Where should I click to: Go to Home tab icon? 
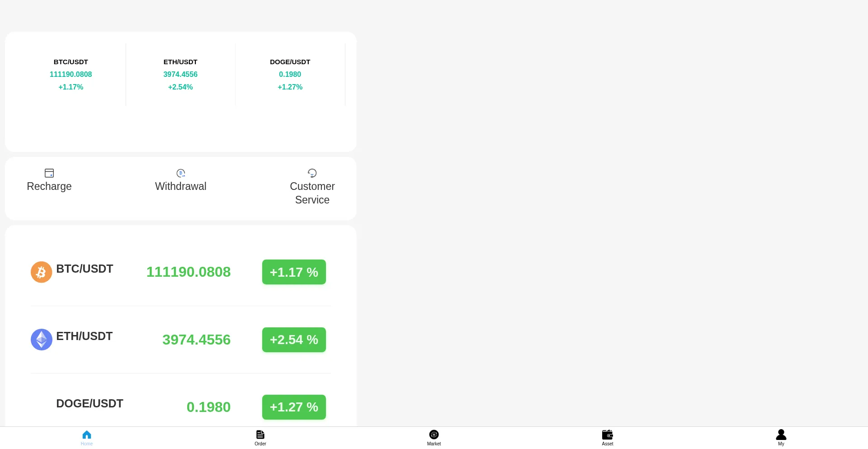(x=87, y=435)
